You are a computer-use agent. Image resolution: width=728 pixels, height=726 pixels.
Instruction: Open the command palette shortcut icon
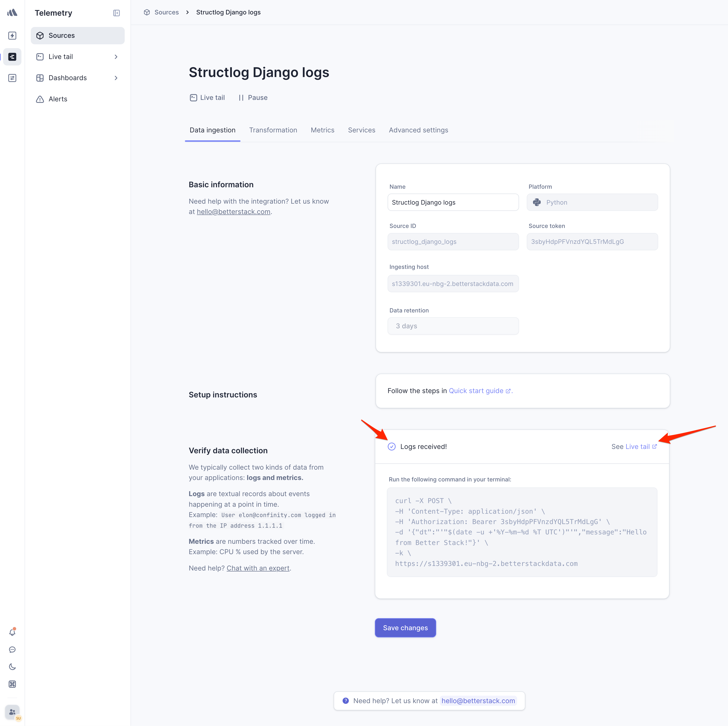coord(12,684)
